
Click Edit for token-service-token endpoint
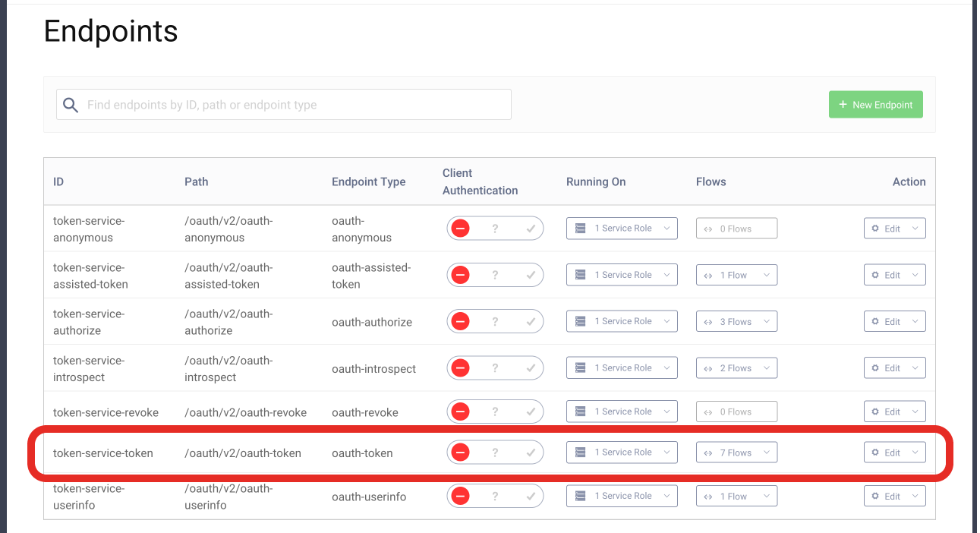coord(886,453)
